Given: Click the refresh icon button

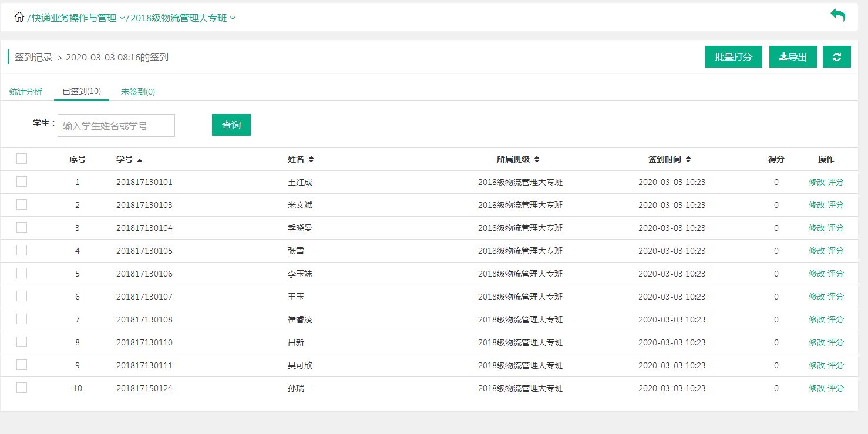Looking at the screenshot, I should pyautogui.click(x=836, y=57).
